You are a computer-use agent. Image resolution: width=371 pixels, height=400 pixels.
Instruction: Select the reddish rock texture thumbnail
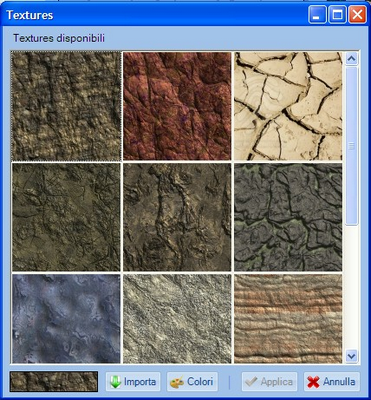point(177,106)
